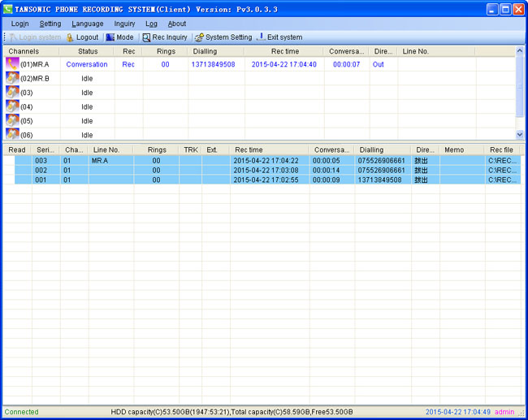Open System Setting from the toolbar
The image size is (528, 420).
point(223,37)
